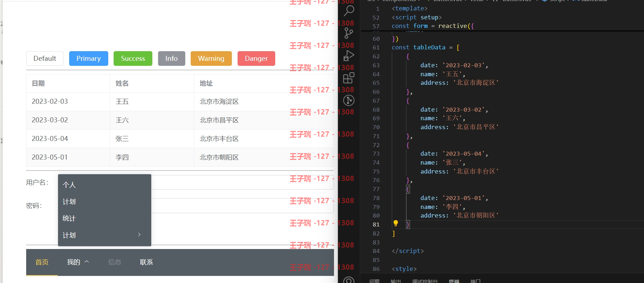
Task: Click code line date: '2023-03-02'
Action: tap(454, 109)
